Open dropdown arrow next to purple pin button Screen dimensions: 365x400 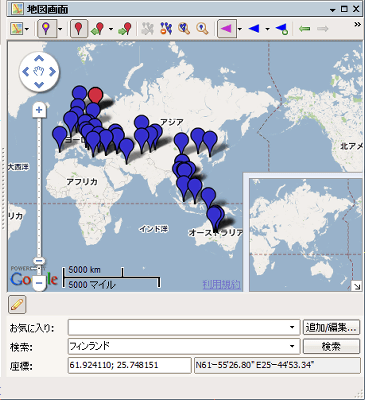click(x=60, y=29)
